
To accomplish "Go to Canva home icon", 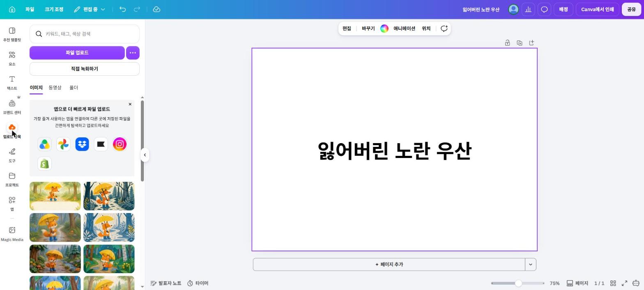I will coord(12,9).
